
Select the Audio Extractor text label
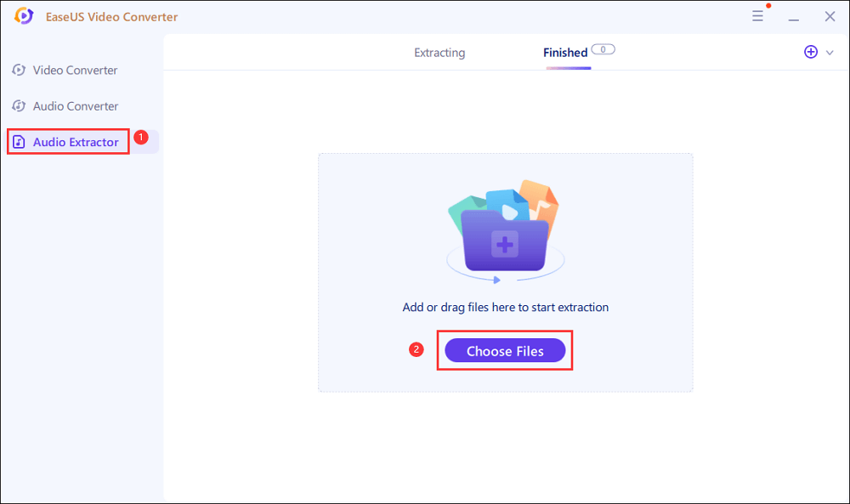click(76, 142)
